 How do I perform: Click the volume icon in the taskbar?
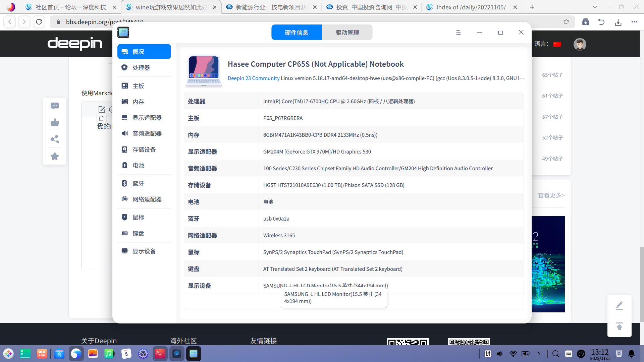500,354
